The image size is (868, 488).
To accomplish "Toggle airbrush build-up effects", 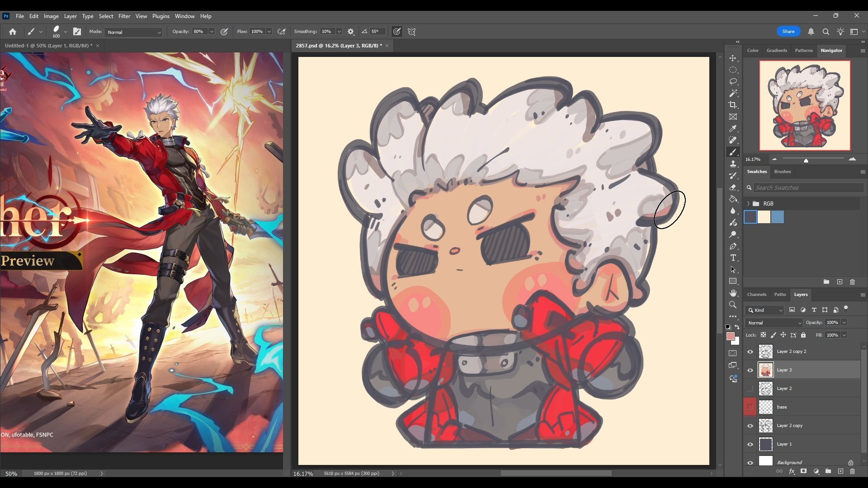I will [x=282, y=32].
